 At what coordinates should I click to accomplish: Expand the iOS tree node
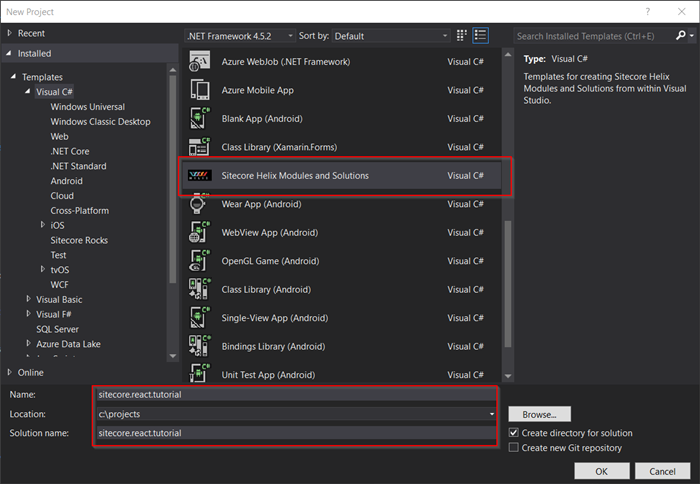pyautogui.click(x=42, y=225)
